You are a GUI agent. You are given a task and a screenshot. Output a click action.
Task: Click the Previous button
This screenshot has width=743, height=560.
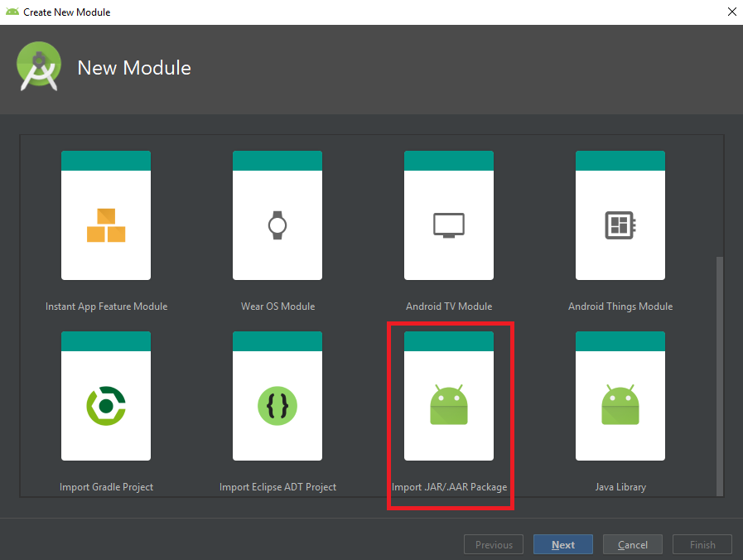coord(494,544)
